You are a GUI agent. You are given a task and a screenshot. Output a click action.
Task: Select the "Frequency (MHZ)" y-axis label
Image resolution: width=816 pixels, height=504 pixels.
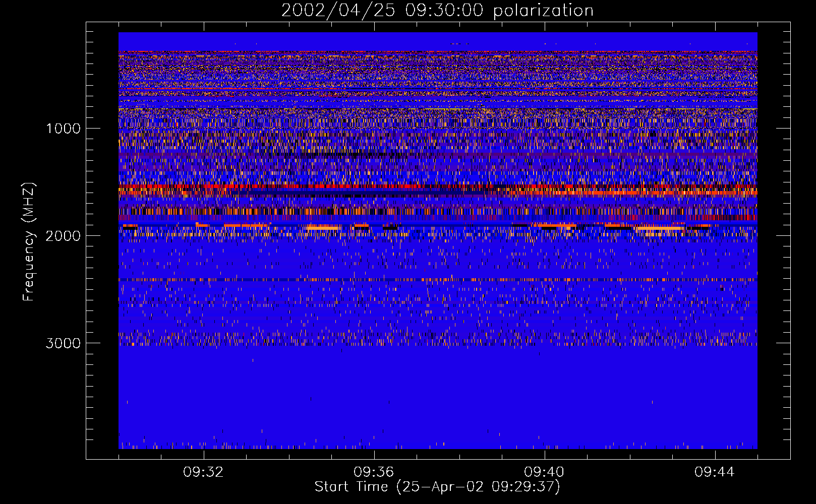(x=29, y=242)
